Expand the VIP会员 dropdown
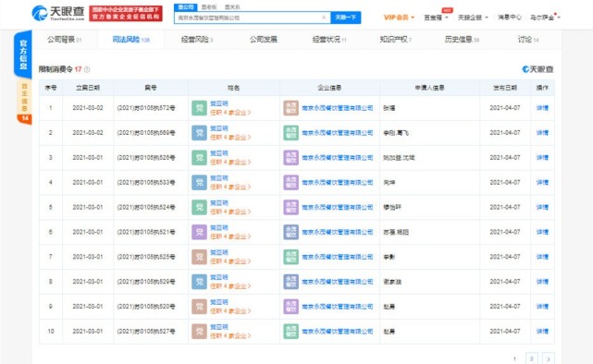593x364 pixels. (400, 18)
